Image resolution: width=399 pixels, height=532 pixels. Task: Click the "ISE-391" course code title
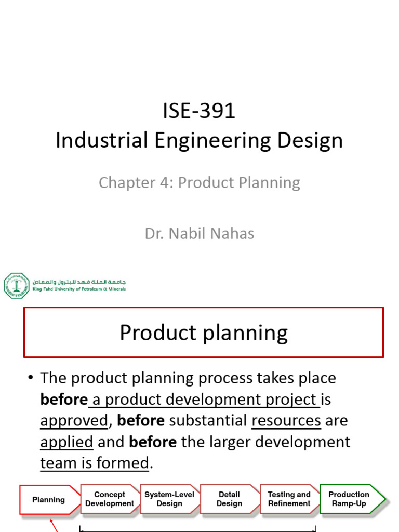coord(199,111)
